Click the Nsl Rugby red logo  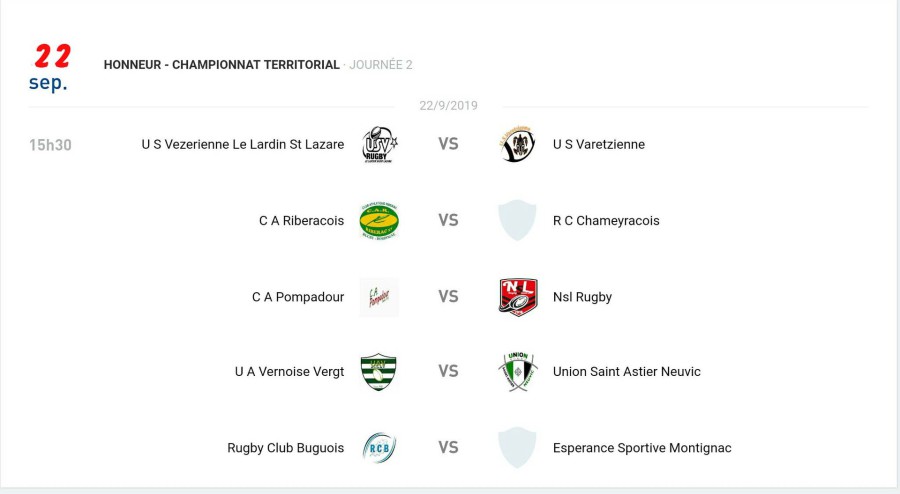point(517,297)
